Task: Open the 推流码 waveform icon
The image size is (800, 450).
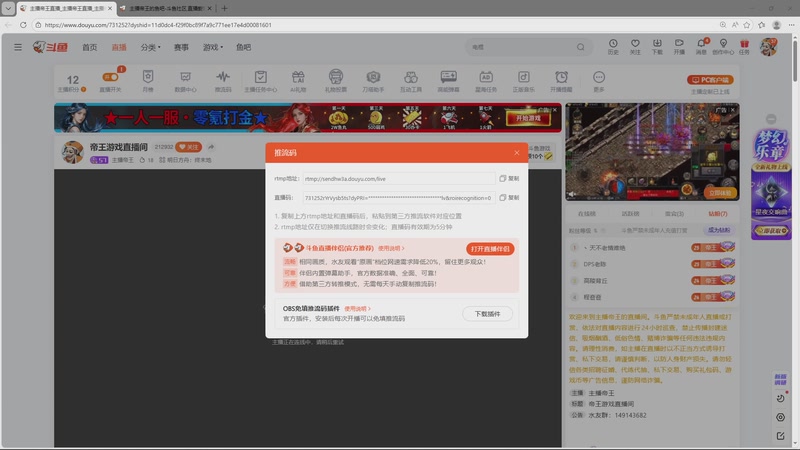Action: pos(223,81)
